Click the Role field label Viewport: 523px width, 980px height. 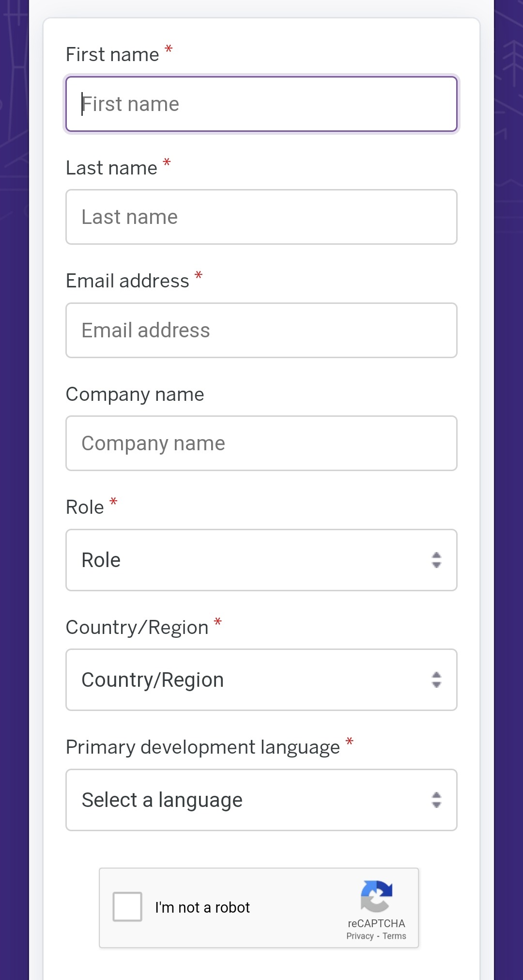[x=85, y=507]
